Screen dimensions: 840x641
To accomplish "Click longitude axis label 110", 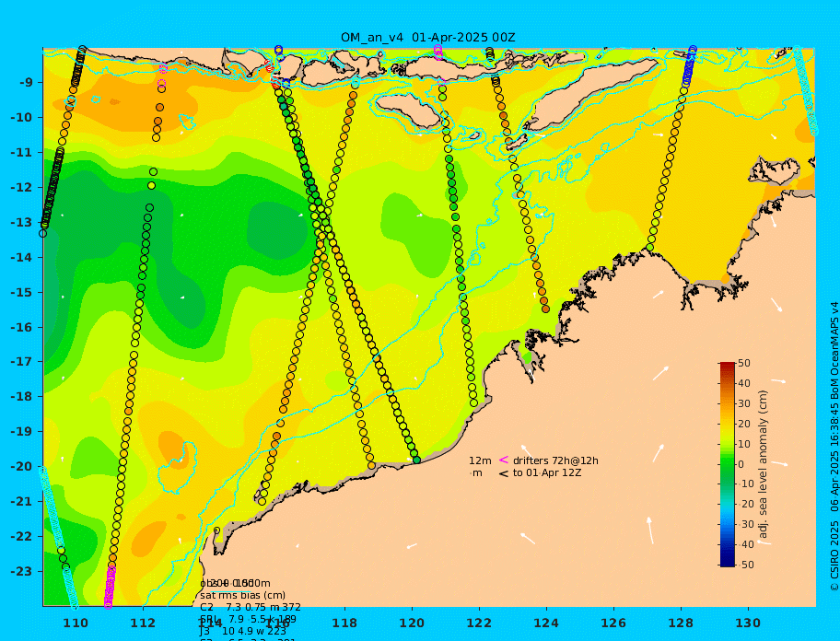I will pyautogui.click(x=76, y=623).
